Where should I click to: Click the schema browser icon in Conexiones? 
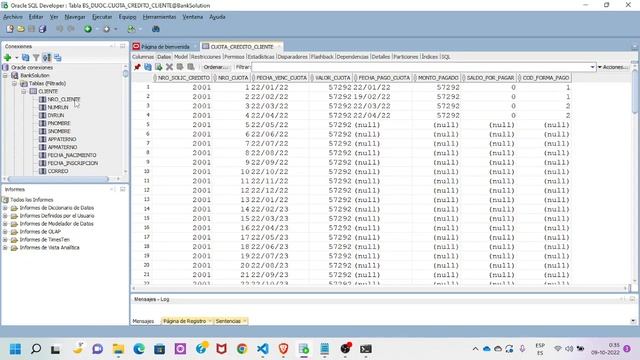click(47, 58)
